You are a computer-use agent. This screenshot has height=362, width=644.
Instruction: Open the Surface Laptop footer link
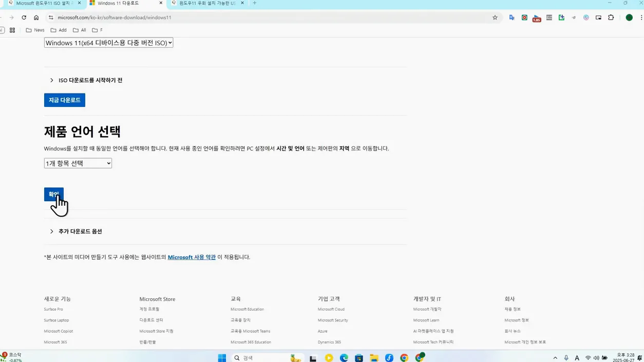click(x=56, y=320)
